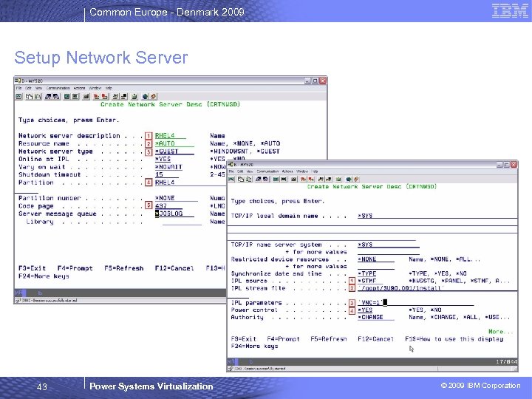Click Partition number field *NONE
Image resolution: width=532 pixels, height=399 pixels.
(x=177, y=198)
